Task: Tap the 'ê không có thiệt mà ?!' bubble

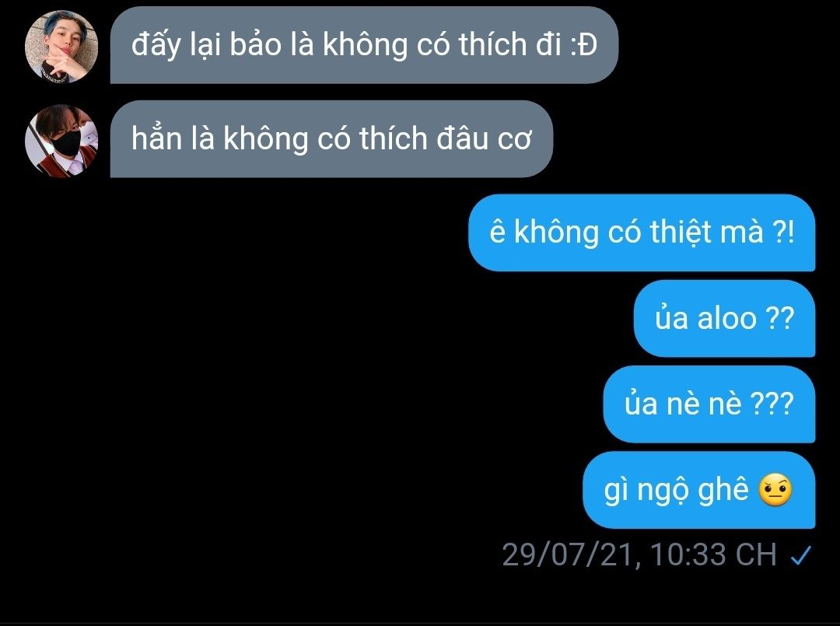Action: pos(642,233)
